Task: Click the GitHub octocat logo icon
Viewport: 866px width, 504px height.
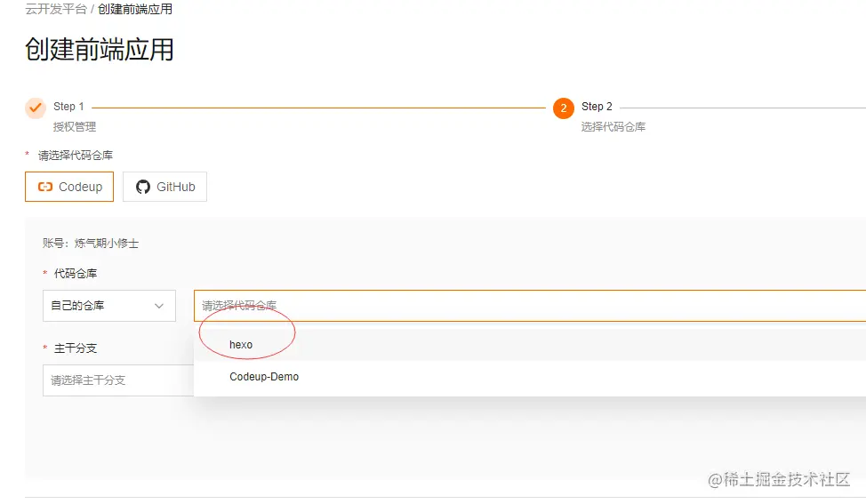Action: (143, 188)
